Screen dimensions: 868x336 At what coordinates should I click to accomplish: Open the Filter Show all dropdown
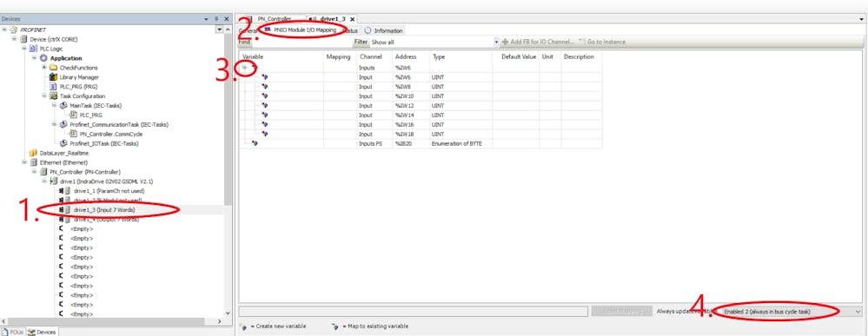point(496,42)
